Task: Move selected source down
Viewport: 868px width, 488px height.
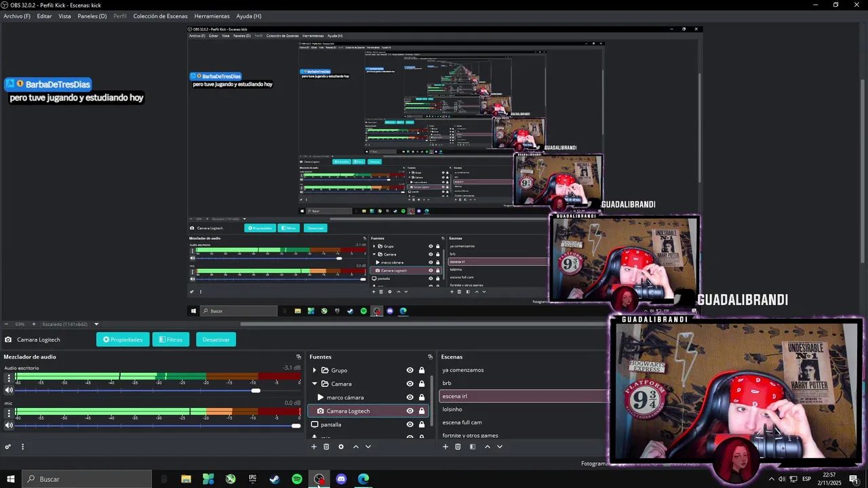Action: [x=368, y=447]
